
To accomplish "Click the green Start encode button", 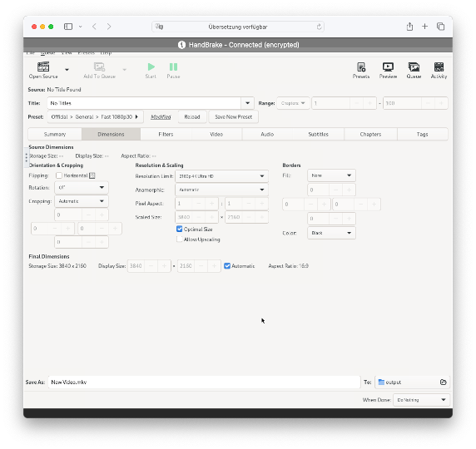I will click(x=151, y=67).
